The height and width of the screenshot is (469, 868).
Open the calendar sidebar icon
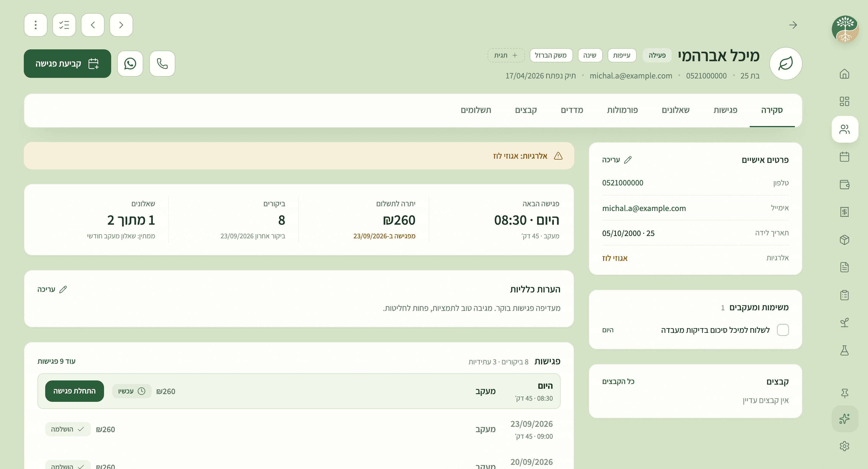[845, 157]
